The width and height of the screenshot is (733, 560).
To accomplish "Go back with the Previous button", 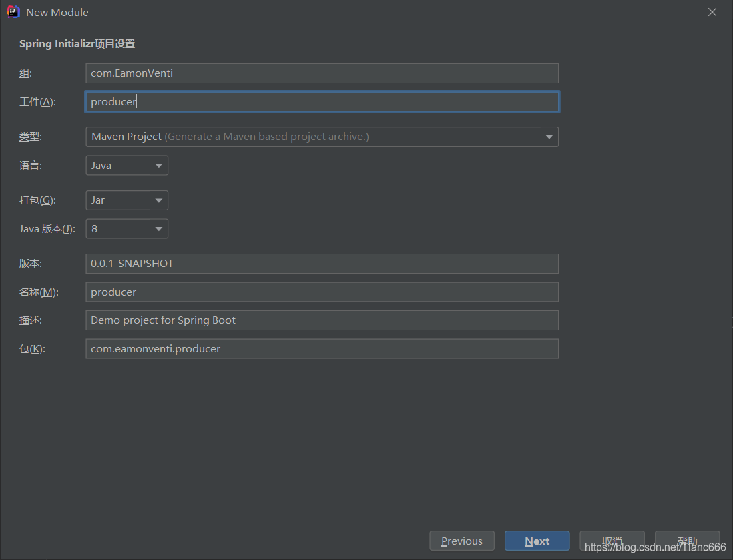I will (462, 541).
